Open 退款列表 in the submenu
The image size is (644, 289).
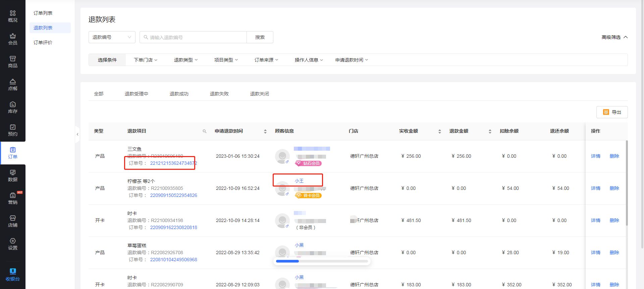pos(50,28)
